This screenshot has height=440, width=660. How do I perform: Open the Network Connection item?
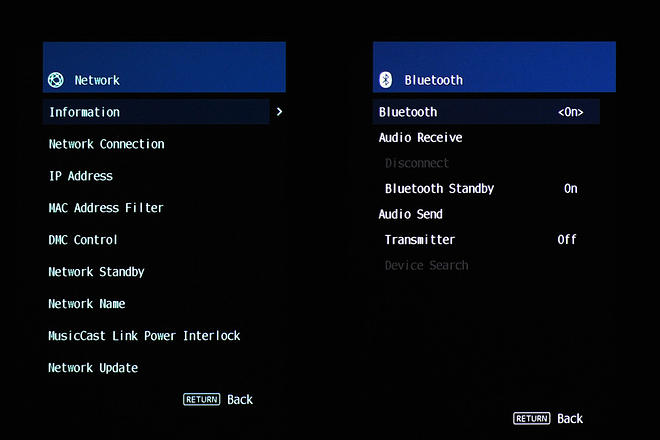(106, 144)
